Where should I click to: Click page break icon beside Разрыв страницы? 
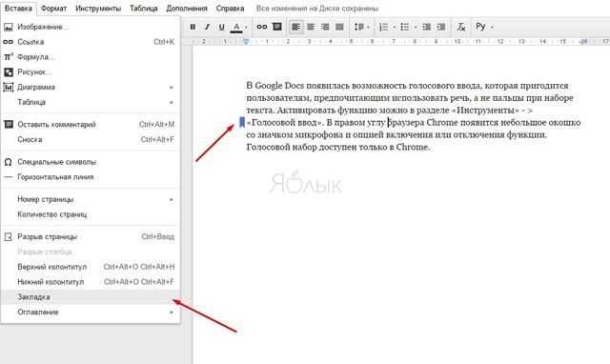point(9,237)
